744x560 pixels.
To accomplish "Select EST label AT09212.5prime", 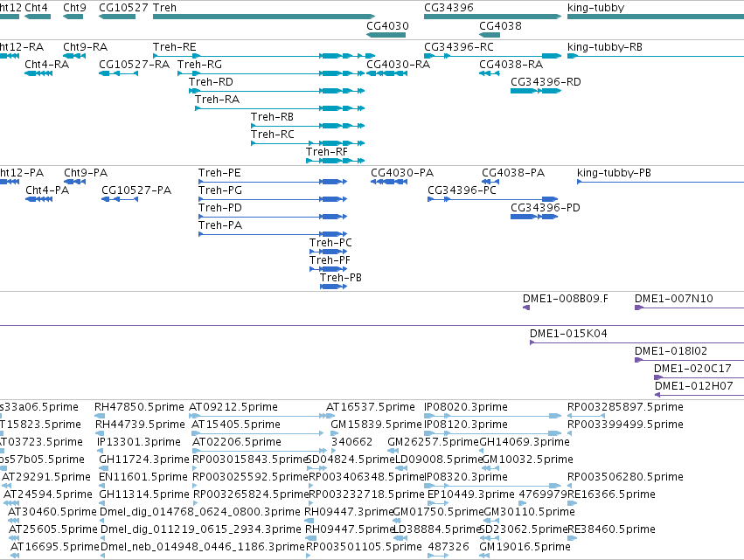I will 233,407.
